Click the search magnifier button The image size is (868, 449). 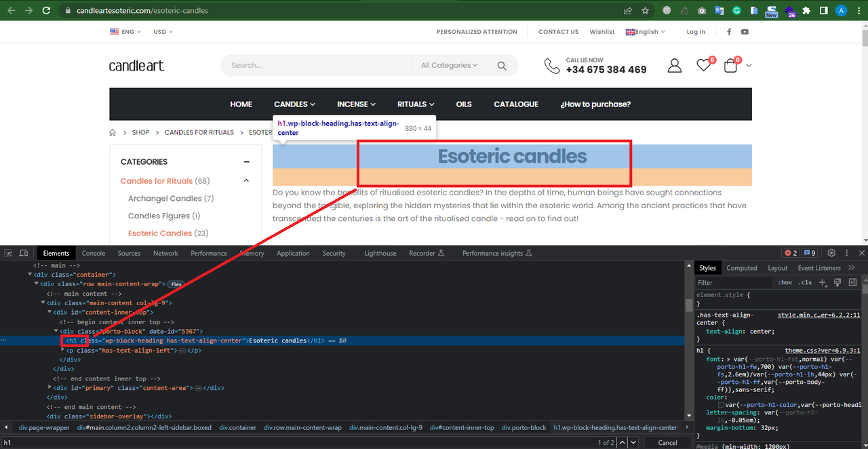tap(502, 66)
